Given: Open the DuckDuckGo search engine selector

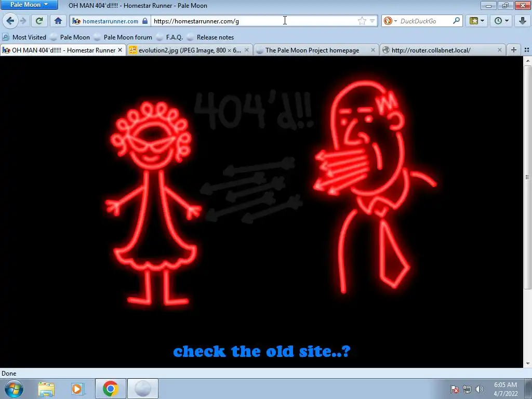Looking at the screenshot, I should pyautogui.click(x=390, y=21).
